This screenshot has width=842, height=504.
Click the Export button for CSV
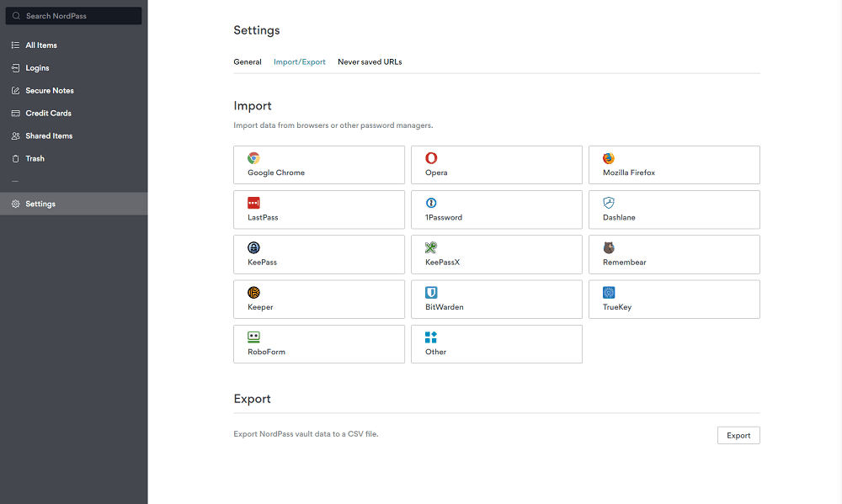[738, 435]
